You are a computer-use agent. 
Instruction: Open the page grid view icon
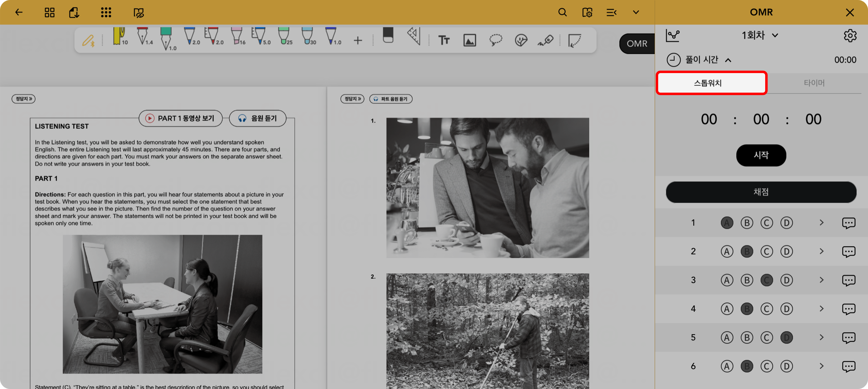click(x=49, y=12)
